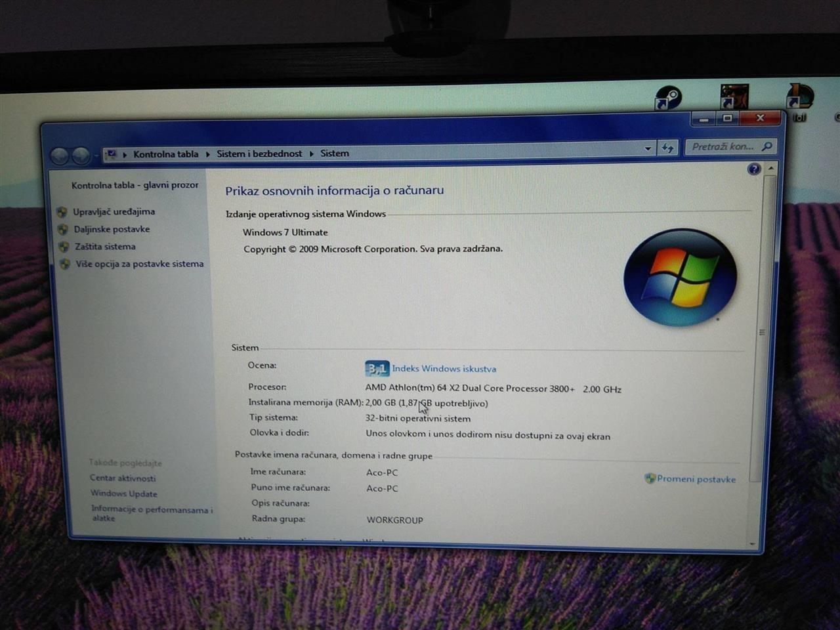Expand the address bar history dropdown arrow
Image resolution: width=840 pixels, height=630 pixels.
tap(648, 148)
